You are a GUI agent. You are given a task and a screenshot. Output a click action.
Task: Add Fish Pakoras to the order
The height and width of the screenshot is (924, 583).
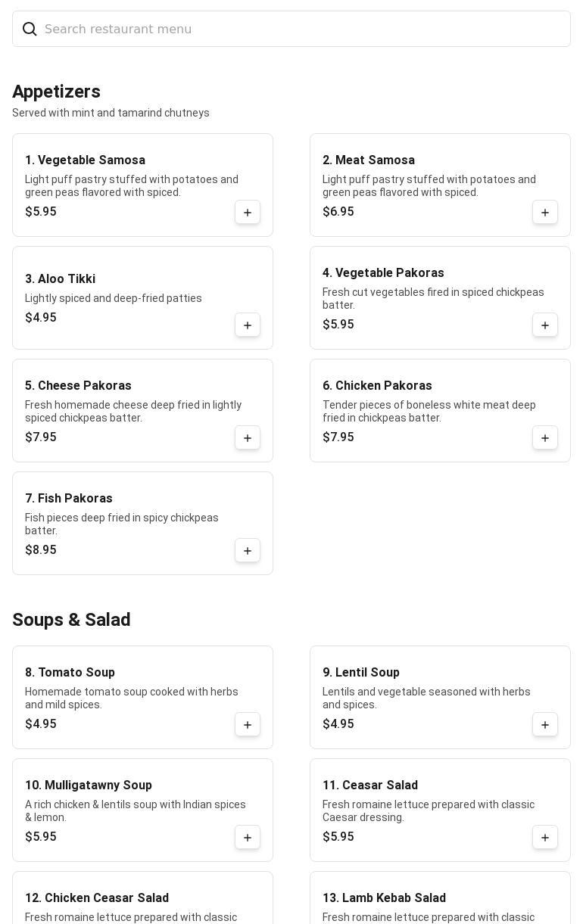pyautogui.click(x=248, y=551)
